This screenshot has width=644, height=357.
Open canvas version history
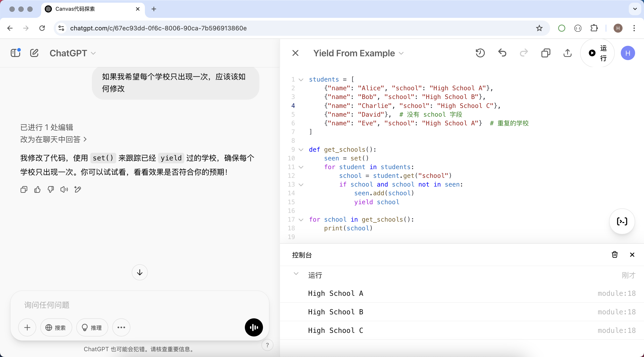click(x=480, y=53)
